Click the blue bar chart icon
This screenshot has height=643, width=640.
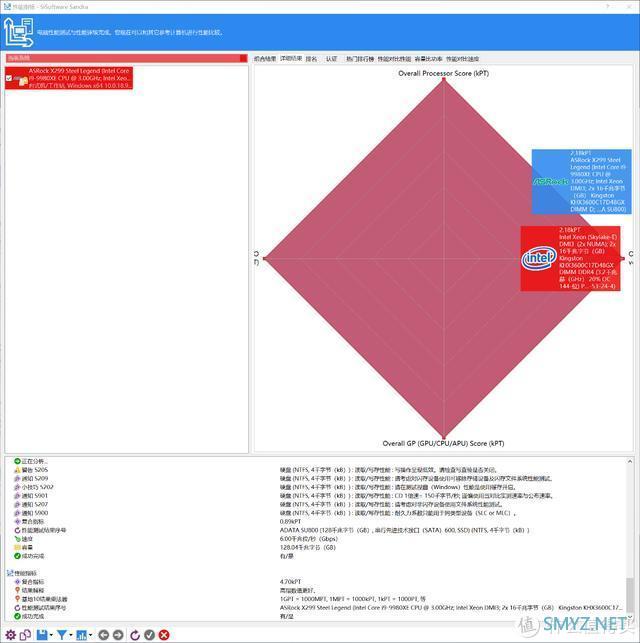[82, 635]
